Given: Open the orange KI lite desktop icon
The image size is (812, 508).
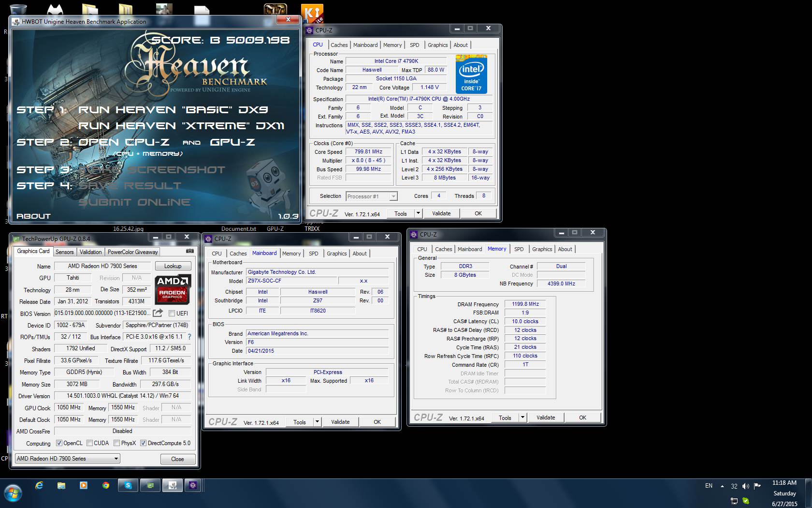Looking at the screenshot, I should (312, 14).
